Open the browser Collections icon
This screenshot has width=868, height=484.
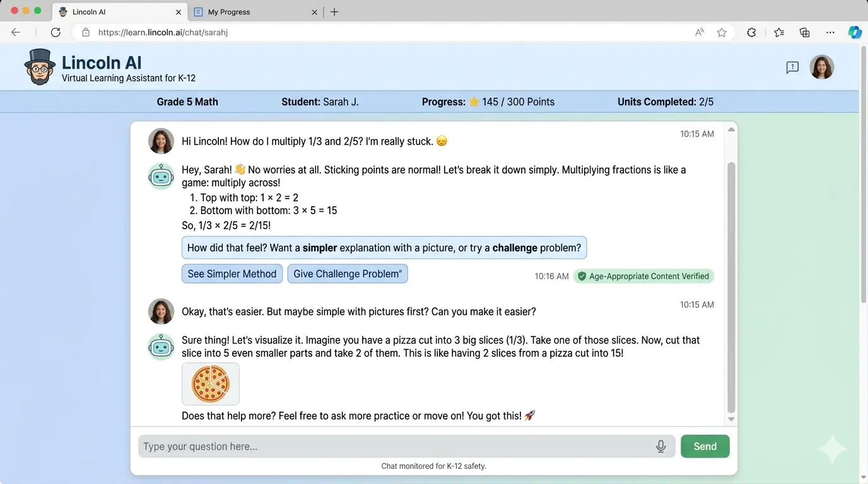point(804,32)
